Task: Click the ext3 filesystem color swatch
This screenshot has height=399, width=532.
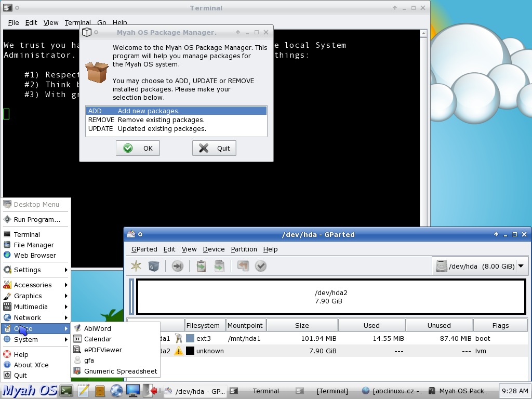Action: (190, 338)
